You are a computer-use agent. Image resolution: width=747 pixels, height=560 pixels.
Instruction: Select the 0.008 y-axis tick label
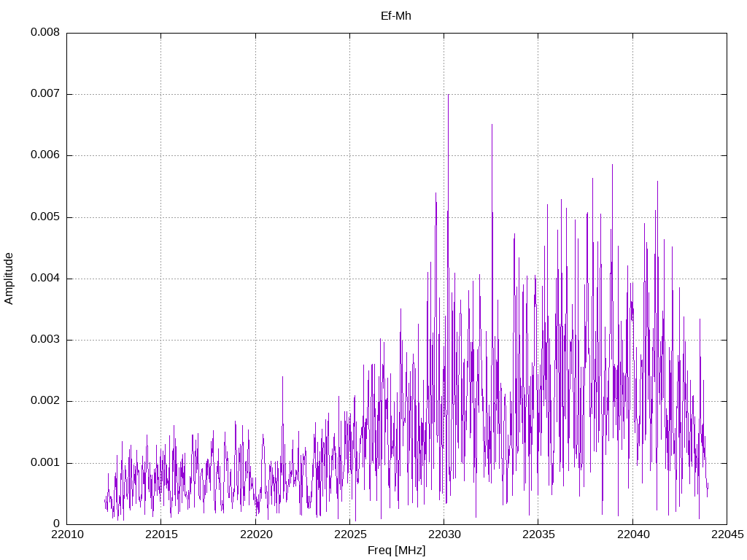click(x=45, y=33)
